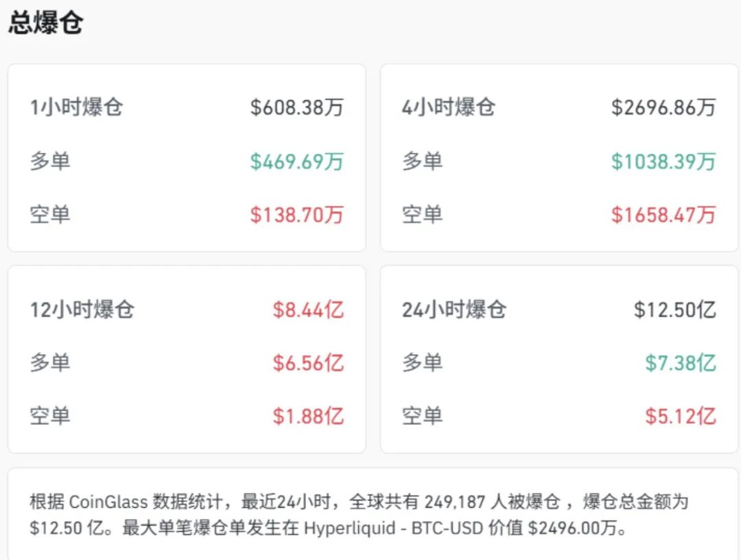This screenshot has width=741, height=560.
Task: Click the $2696.86万 four-hour total
Action: (x=663, y=107)
